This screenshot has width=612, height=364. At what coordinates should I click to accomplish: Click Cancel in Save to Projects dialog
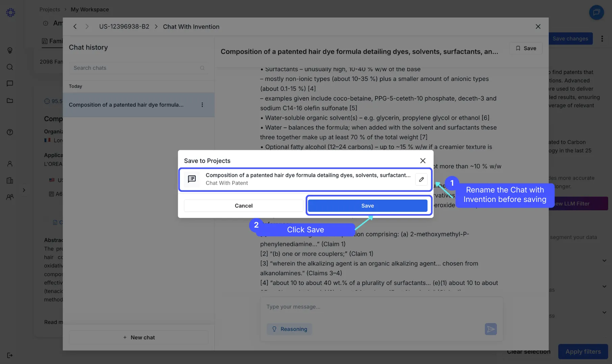point(244,206)
